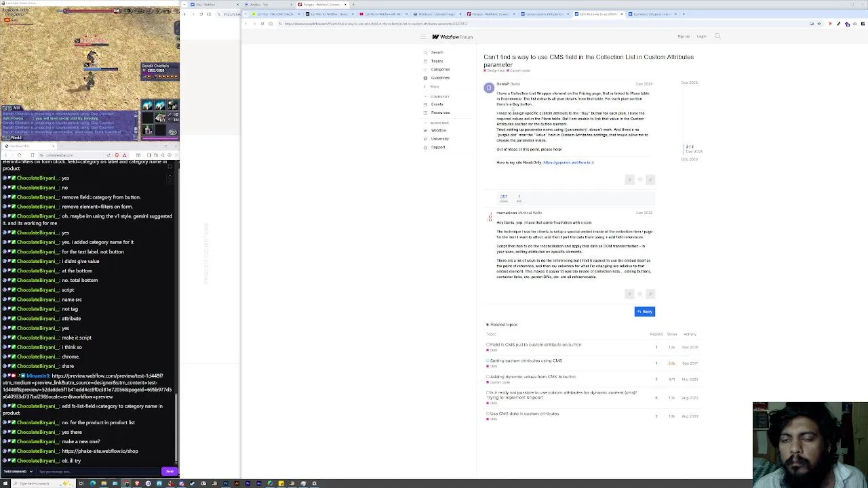The width and height of the screenshot is (868, 488).
Task: Open the phake-site.webflow.io/shop chat link
Action: click(100, 451)
